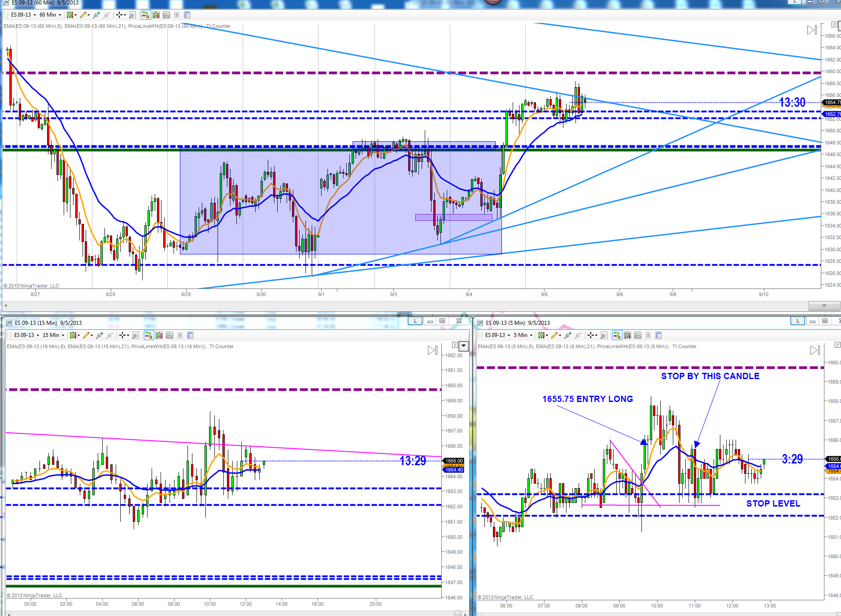Viewport: 841px width, 616px height.
Task: Click zoom in icon in 5 Min chart
Action: (568, 335)
